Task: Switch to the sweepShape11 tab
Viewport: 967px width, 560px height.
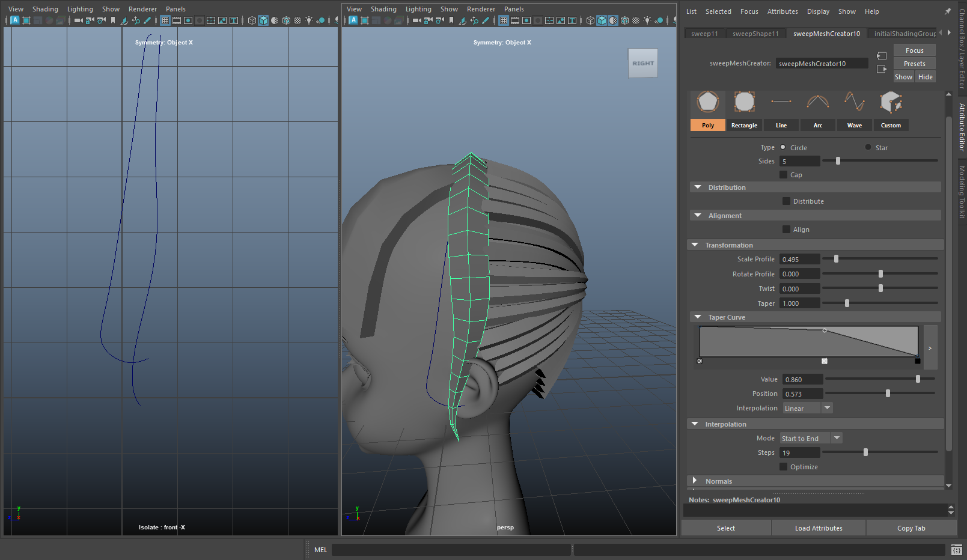Action: coord(755,34)
